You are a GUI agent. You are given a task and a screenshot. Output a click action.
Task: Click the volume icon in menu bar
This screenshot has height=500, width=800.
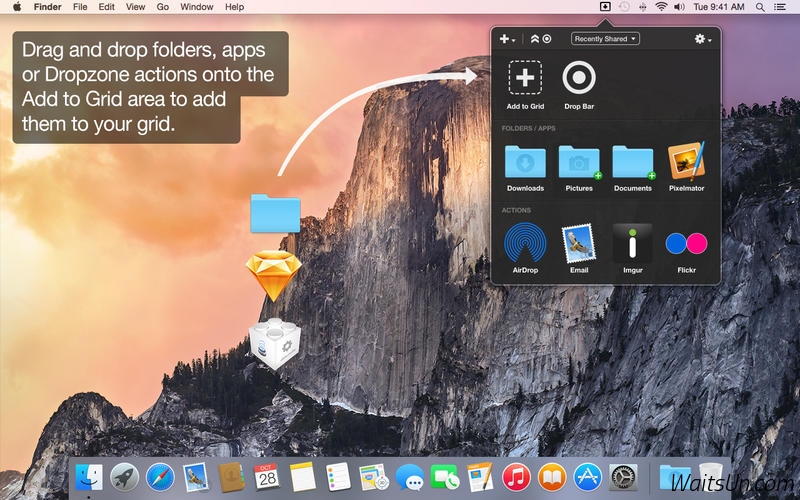679,7
